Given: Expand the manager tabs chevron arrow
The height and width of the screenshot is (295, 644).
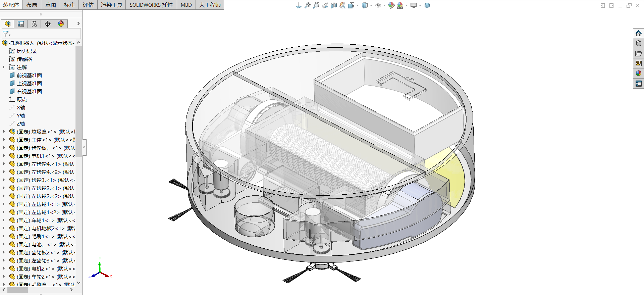Looking at the screenshot, I should (x=78, y=23).
